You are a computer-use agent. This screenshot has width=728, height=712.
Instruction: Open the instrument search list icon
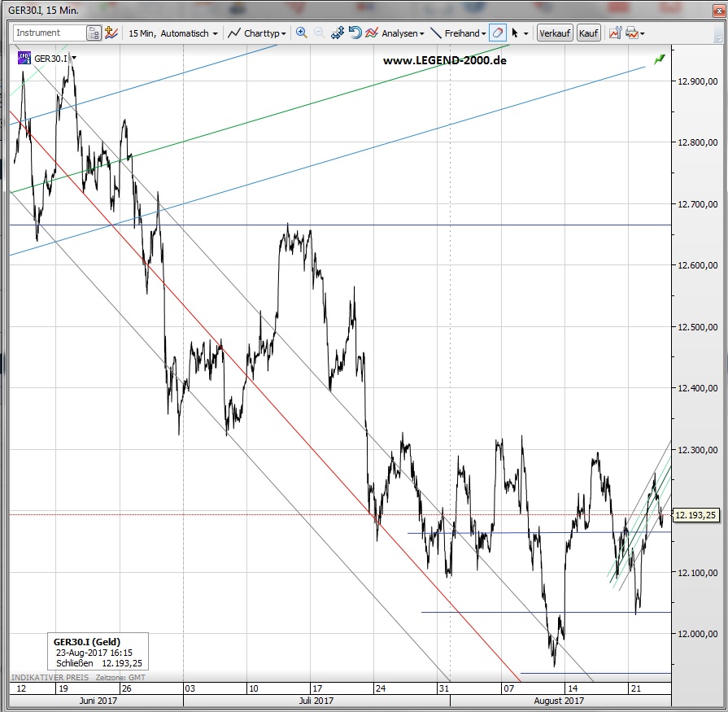[94, 33]
